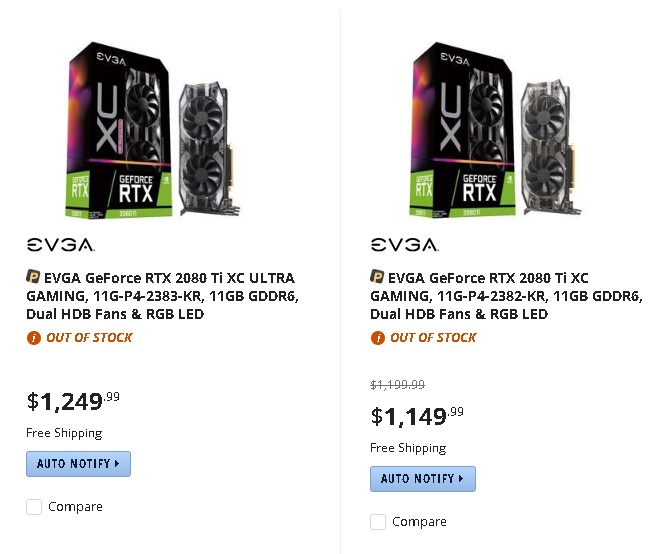This screenshot has height=554, width=672.
Task: Tick Compare checkbox for the XC ULTRA card
Action: (x=34, y=506)
